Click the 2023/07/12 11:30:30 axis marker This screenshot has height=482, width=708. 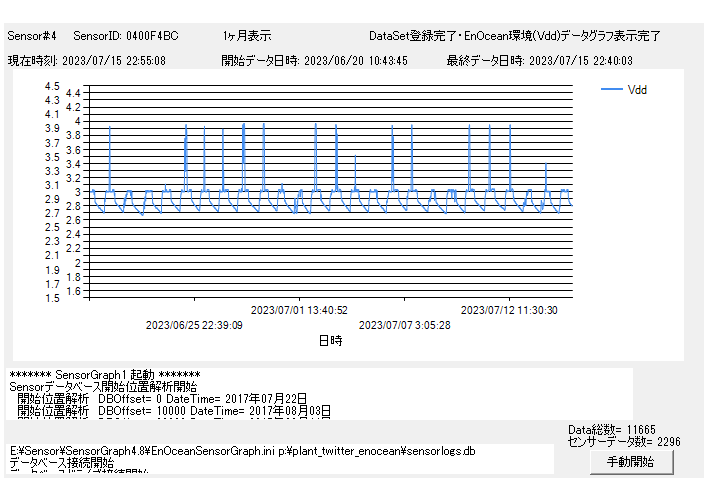click(509, 310)
